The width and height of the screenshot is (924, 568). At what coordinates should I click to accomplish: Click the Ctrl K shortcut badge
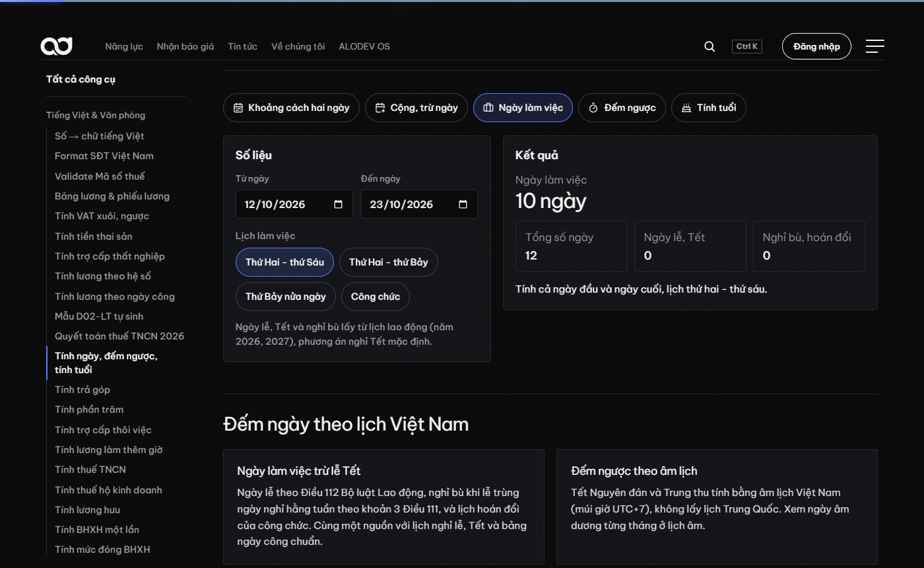point(747,46)
